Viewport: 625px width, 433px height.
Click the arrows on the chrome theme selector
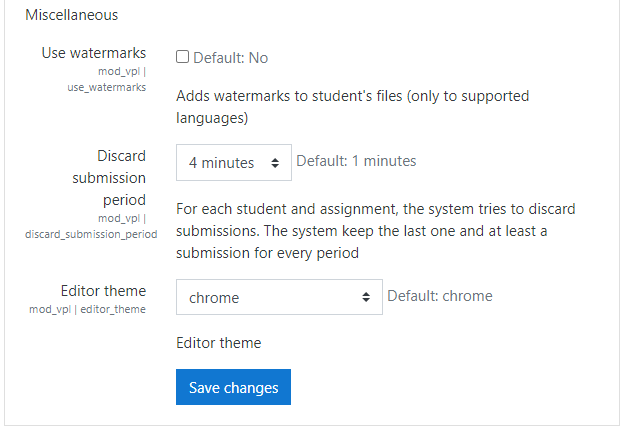pyautogui.click(x=366, y=297)
